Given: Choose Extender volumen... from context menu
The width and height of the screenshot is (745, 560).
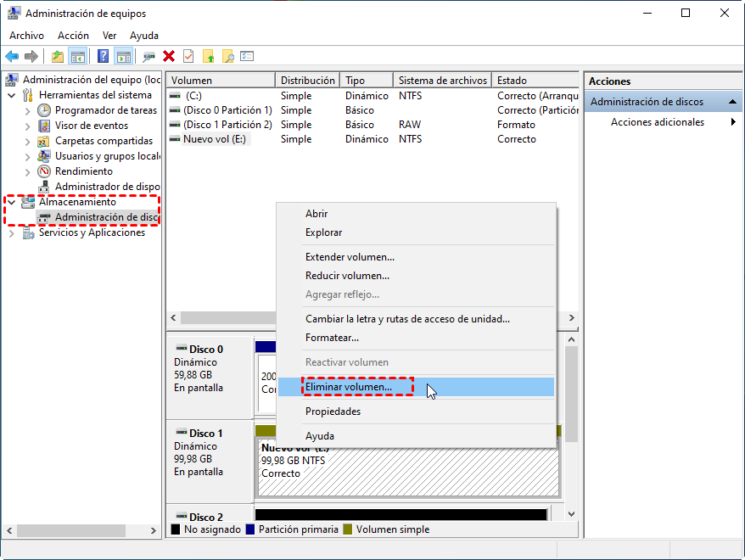Looking at the screenshot, I should [x=416, y=257].
